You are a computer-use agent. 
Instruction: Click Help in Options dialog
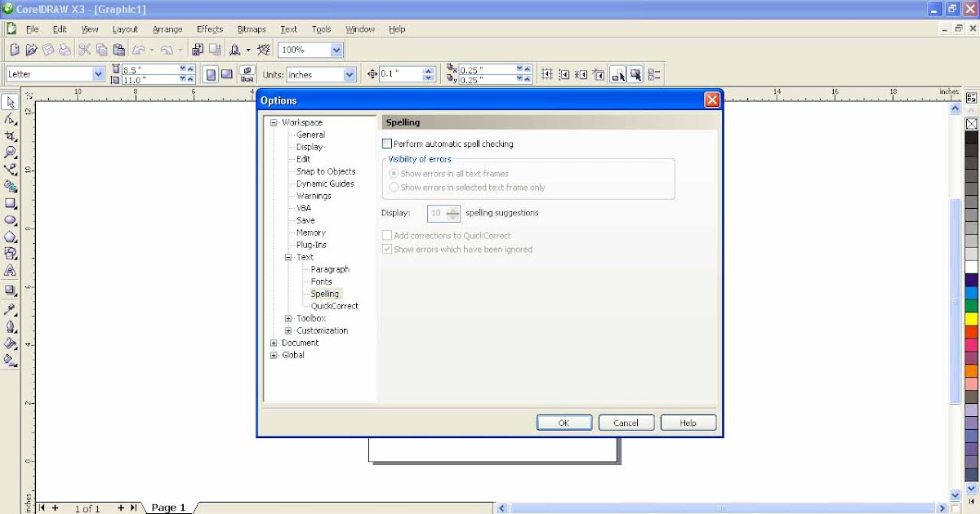click(x=688, y=423)
